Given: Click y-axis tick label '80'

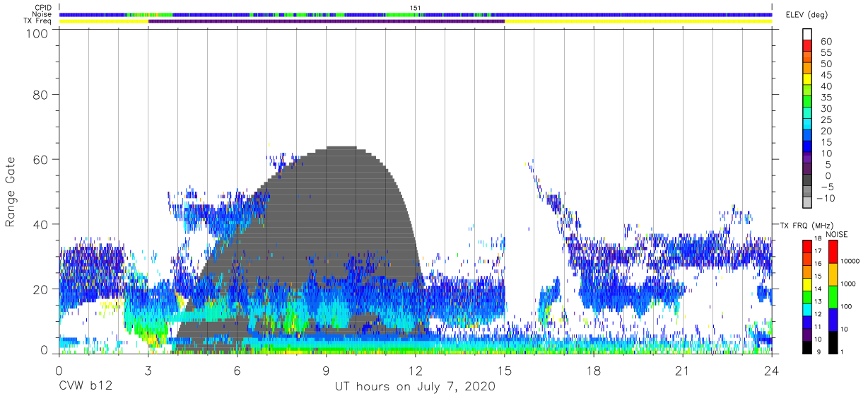Looking at the screenshot, I should click(x=40, y=95).
